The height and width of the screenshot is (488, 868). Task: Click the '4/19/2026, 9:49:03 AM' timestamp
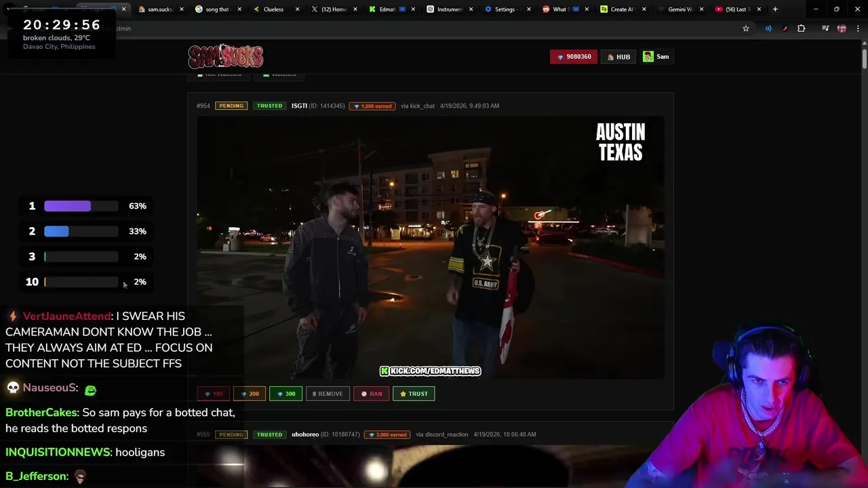point(469,106)
